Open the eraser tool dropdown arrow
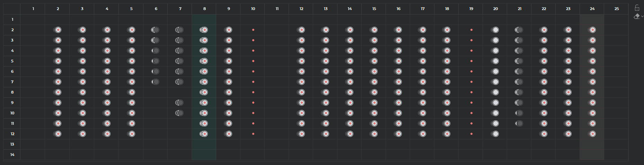The width and height of the screenshot is (644, 165). [642, 16]
